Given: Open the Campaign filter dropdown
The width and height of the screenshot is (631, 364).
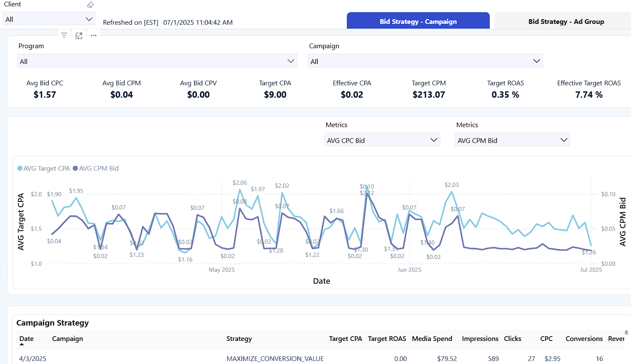Looking at the screenshot, I should point(536,61).
